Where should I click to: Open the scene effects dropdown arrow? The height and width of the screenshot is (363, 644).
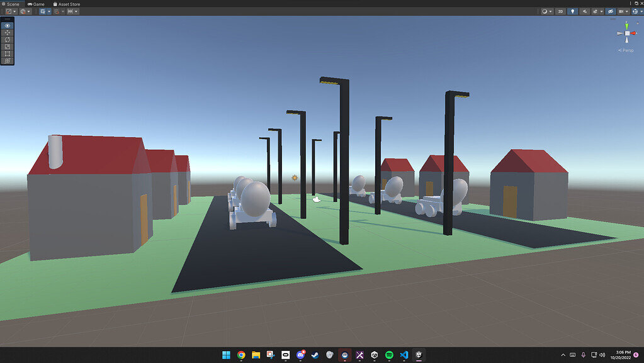click(601, 11)
